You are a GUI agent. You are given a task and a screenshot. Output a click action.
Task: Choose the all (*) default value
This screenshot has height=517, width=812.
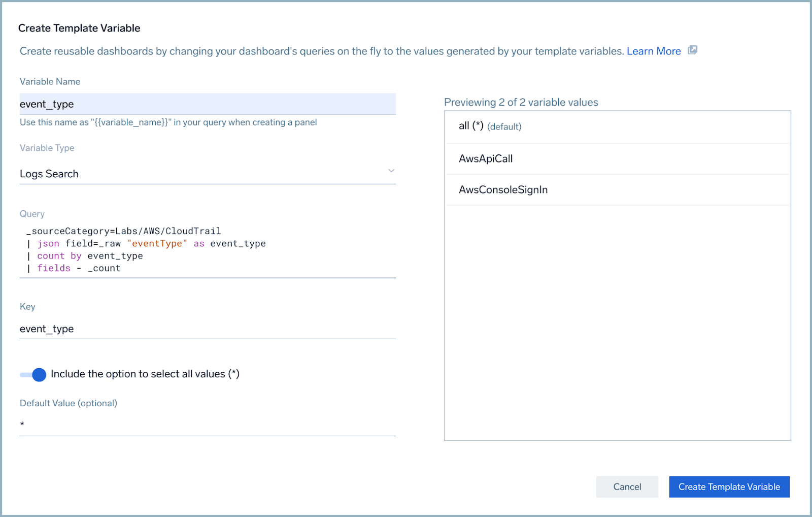tap(469, 126)
